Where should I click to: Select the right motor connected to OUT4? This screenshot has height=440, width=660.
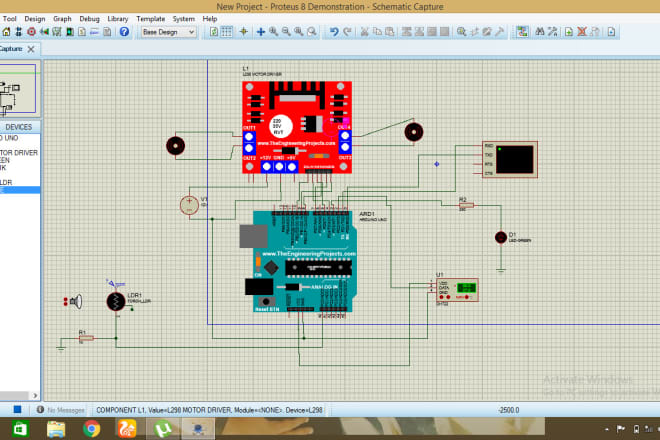pos(414,132)
